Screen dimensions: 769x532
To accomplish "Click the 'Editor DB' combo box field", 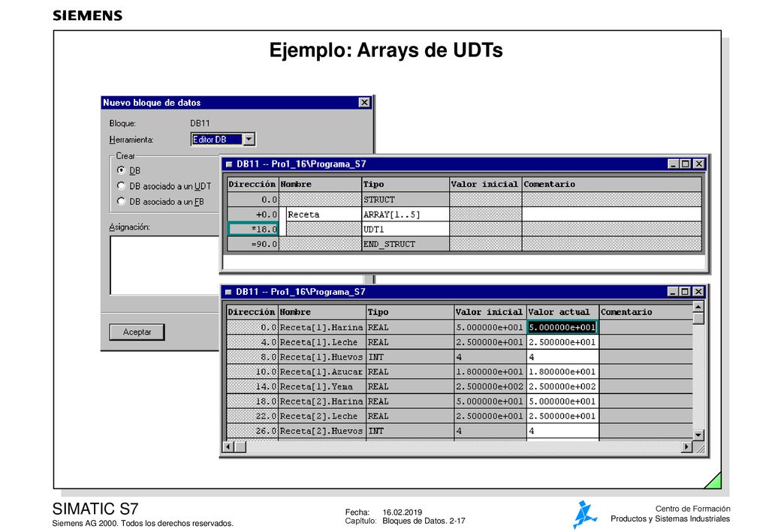I will click(217, 140).
